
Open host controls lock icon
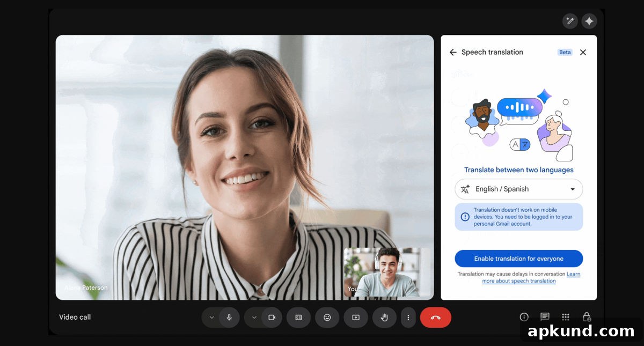[587, 317]
